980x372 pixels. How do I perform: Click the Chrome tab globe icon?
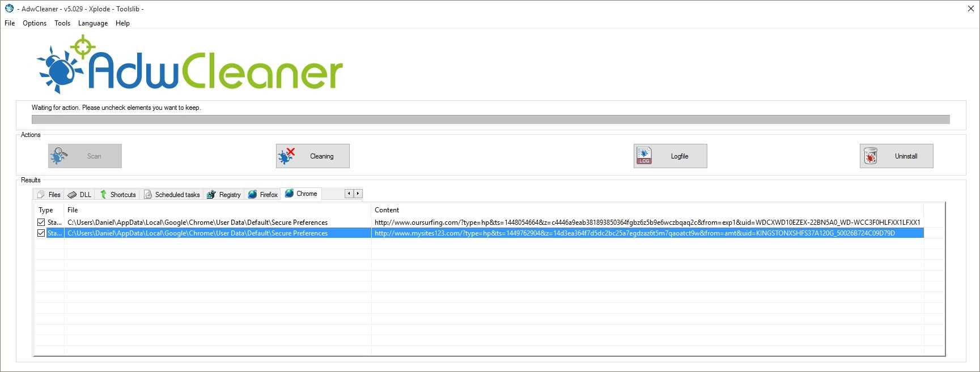290,193
